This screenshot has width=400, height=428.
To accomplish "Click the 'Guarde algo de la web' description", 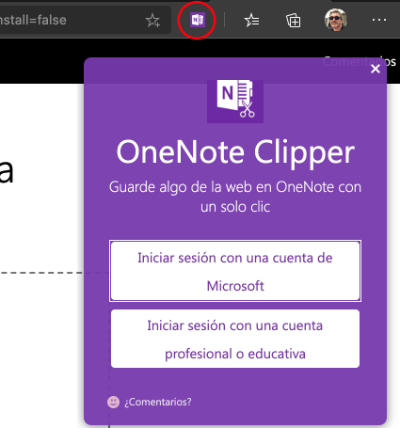I will coord(235,197).
